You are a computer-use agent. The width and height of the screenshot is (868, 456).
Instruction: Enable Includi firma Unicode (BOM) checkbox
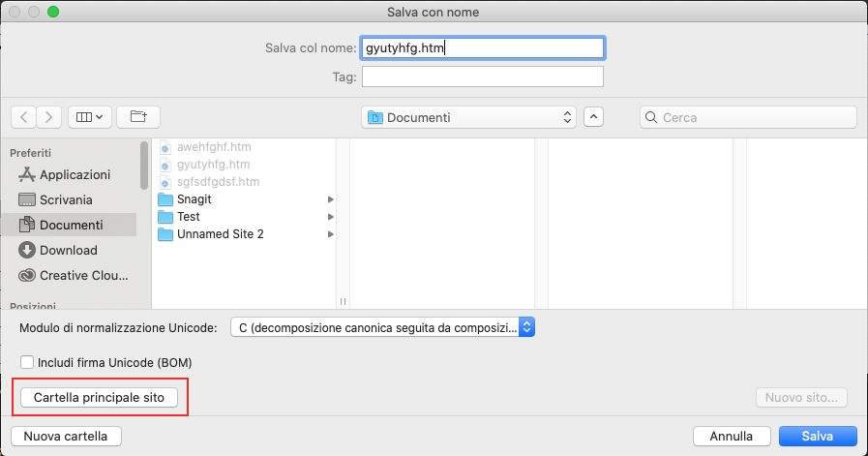(x=27, y=363)
